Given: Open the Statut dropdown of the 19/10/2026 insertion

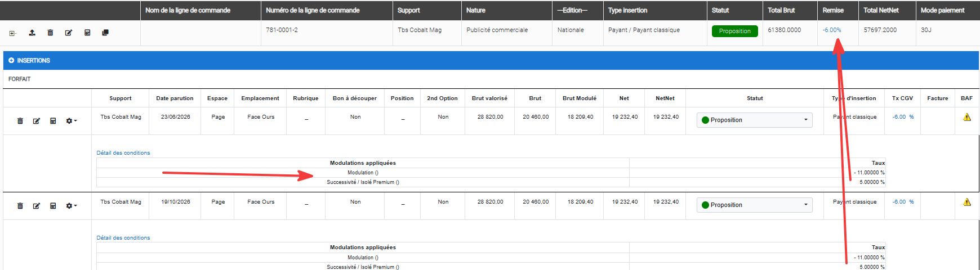Looking at the screenshot, I should coord(755,205).
